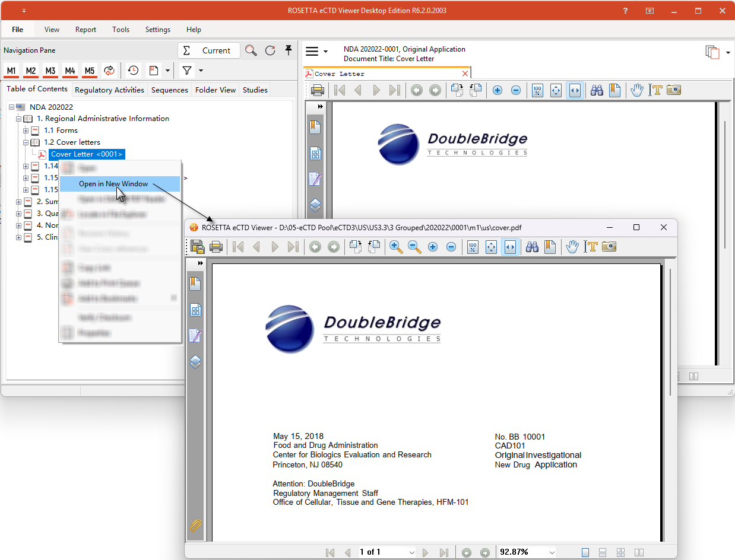Select the hand tool in new window toolbar

pyautogui.click(x=572, y=247)
